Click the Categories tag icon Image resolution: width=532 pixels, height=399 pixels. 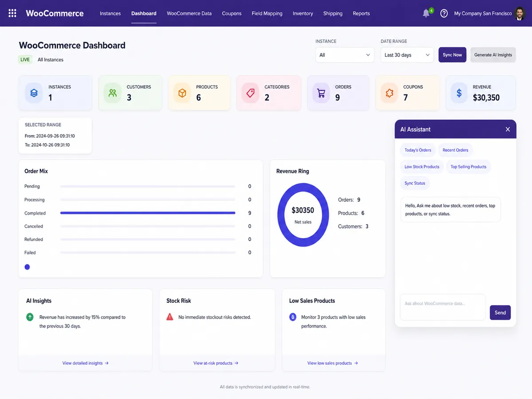pyautogui.click(x=250, y=93)
